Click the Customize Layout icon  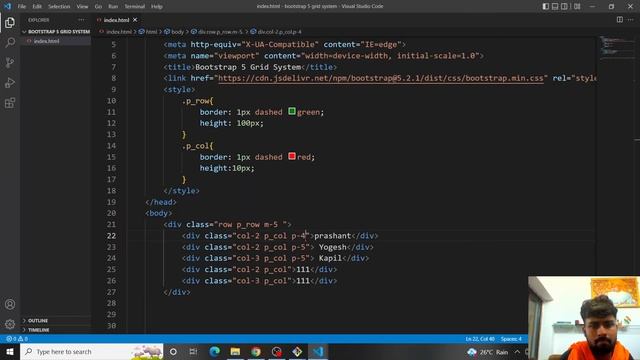(577, 6)
